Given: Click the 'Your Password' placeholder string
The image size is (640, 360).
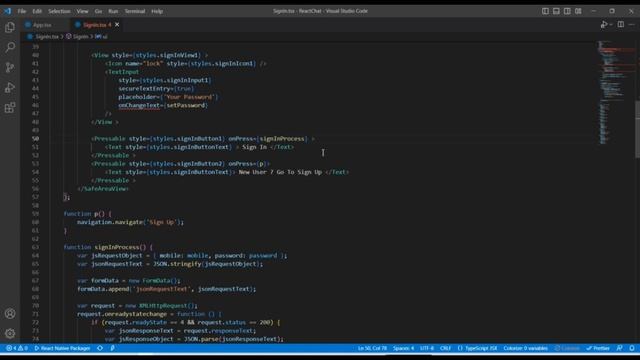Looking at the screenshot, I should pos(189,97).
